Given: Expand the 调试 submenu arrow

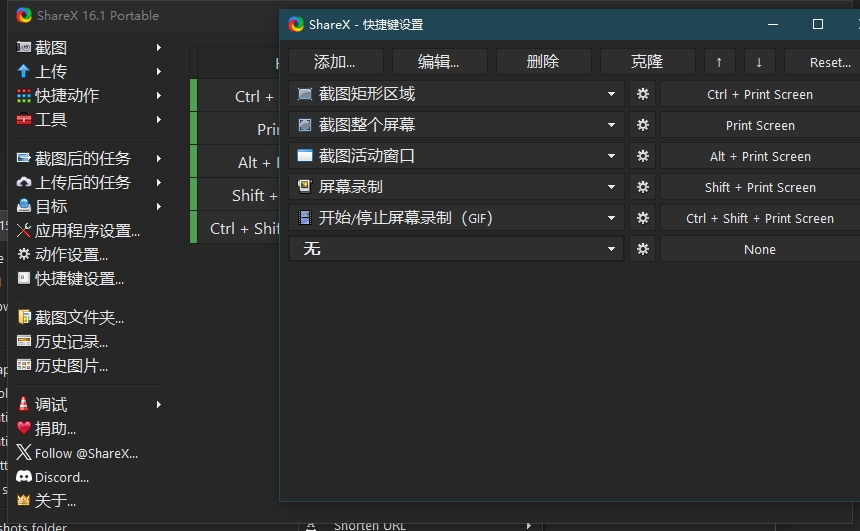Looking at the screenshot, I should 159,404.
